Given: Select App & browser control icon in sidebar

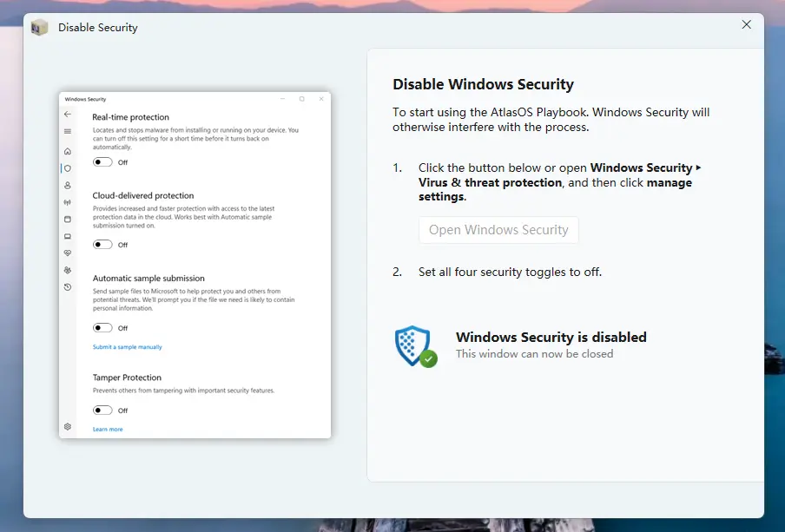Looking at the screenshot, I should tap(68, 220).
